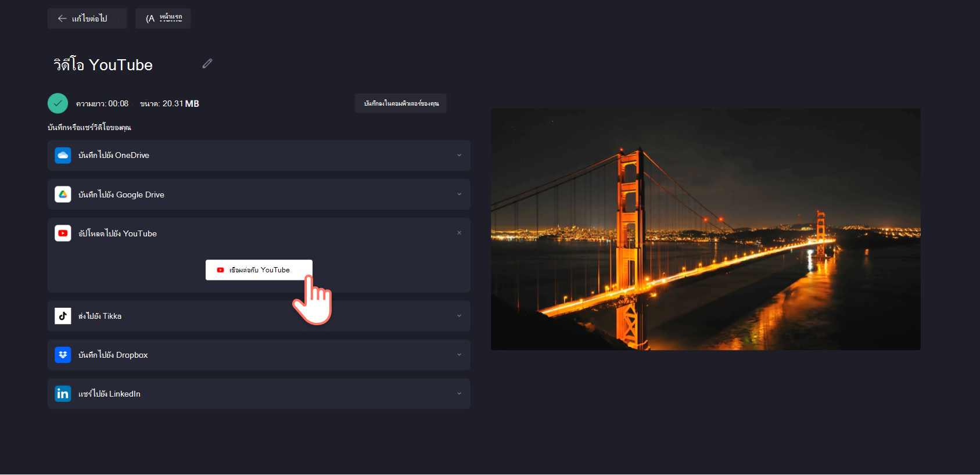Click 'บันทึกไปยัง Google Drive' label
980x475 pixels.
[x=121, y=195]
